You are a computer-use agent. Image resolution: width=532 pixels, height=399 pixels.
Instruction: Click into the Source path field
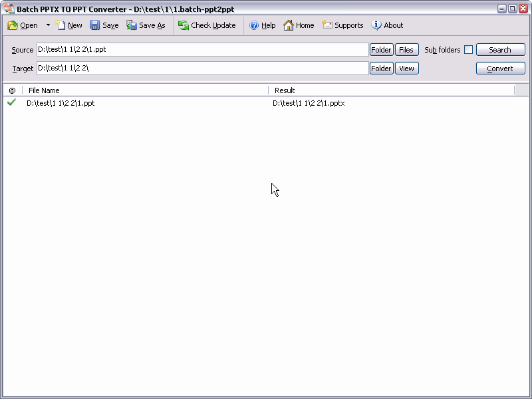click(x=203, y=49)
